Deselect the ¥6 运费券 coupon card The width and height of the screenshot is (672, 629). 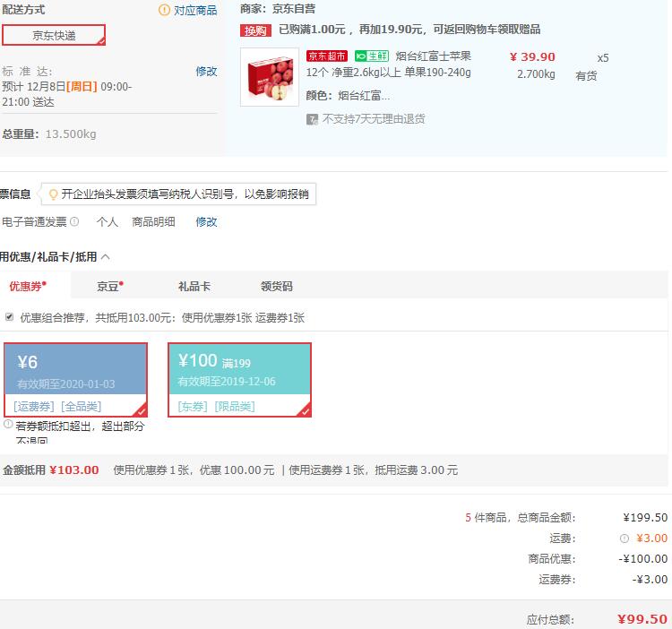[76, 380]
